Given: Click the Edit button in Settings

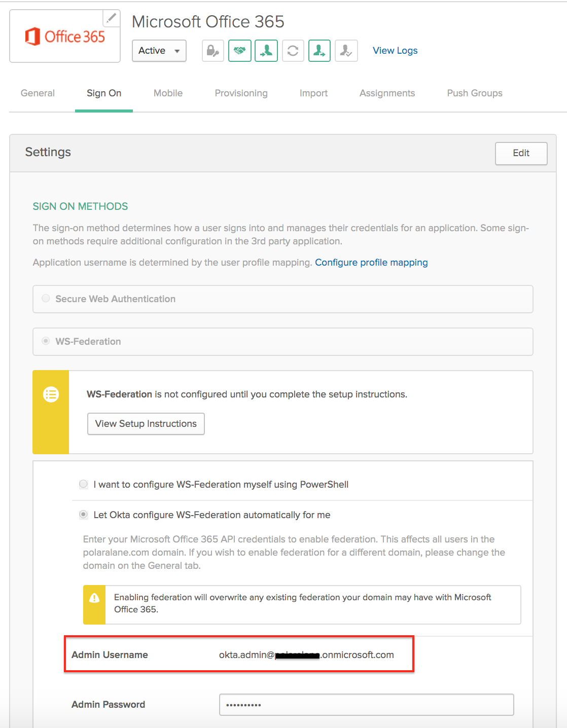Looking at the screenshot, I should [x=521, y=153].
